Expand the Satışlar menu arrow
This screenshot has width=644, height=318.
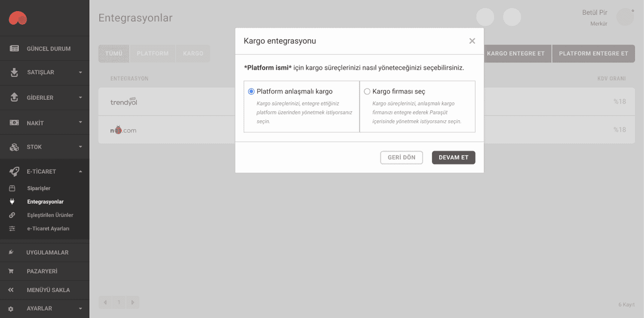point(80,72)
